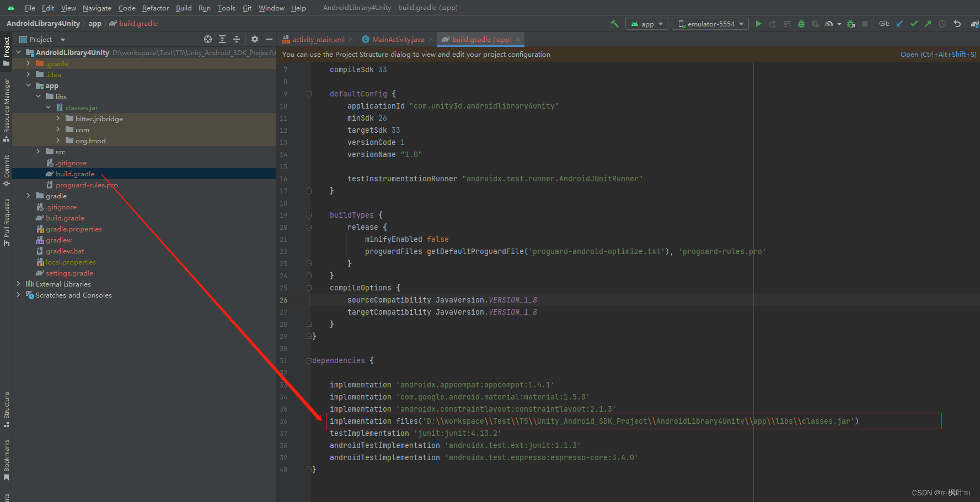Image resolution: width=980 pixels, height=502 pixels.
Task: Open the Build menu
Action: tap(184, 8)
